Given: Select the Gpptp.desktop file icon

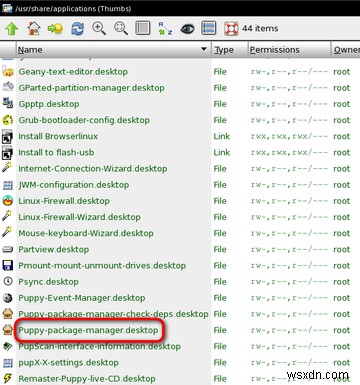Looking at the screenshot, I should (x=8, y=103).
